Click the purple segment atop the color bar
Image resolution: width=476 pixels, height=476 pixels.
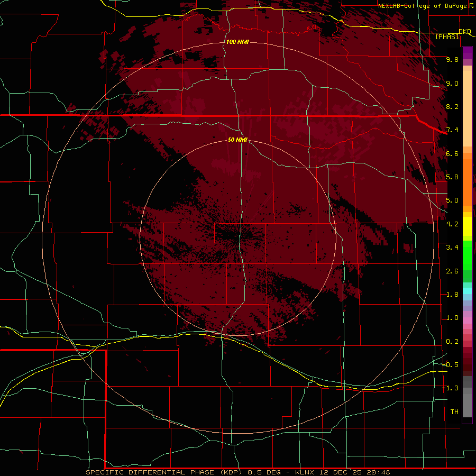[x=467, y=53]
